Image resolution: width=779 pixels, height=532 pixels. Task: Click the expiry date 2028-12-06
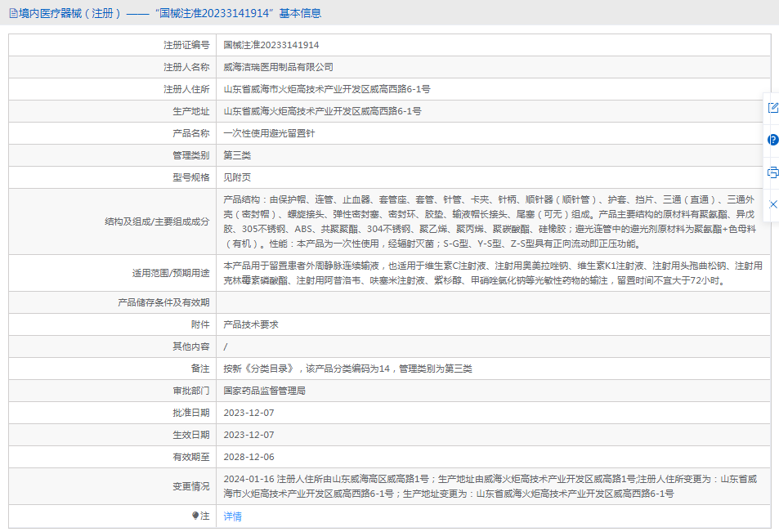tap(248, 457)
